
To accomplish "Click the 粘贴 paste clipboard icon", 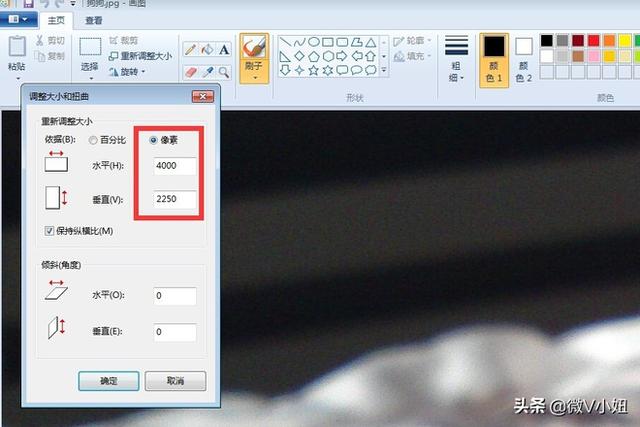I will (x=17, y=48).
